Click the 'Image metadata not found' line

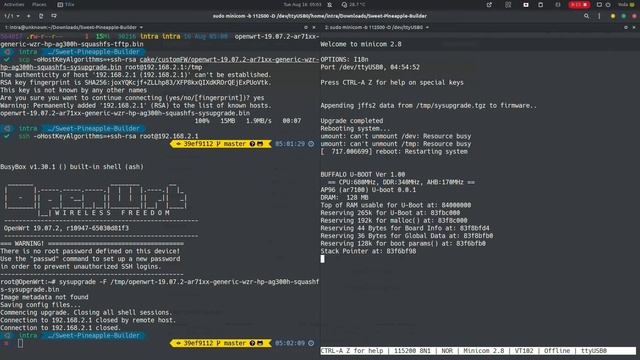(x=44, y=297)
